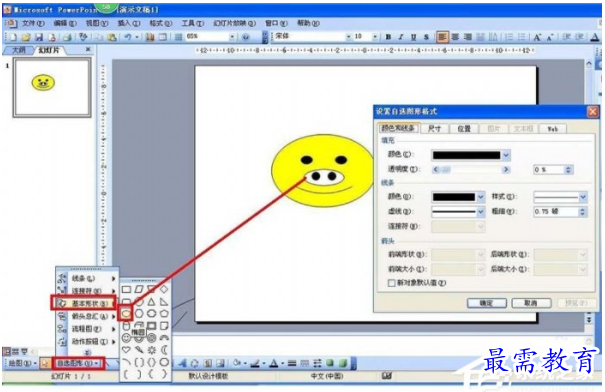The image size is (605, 392).
Task: Click the text Shadow S icon
Action: point(426,37)
